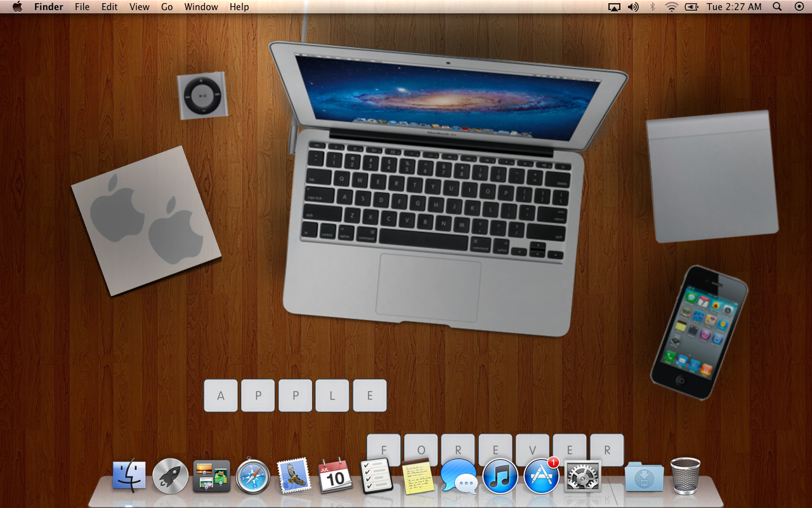Open the File menu

coord(82,7)
